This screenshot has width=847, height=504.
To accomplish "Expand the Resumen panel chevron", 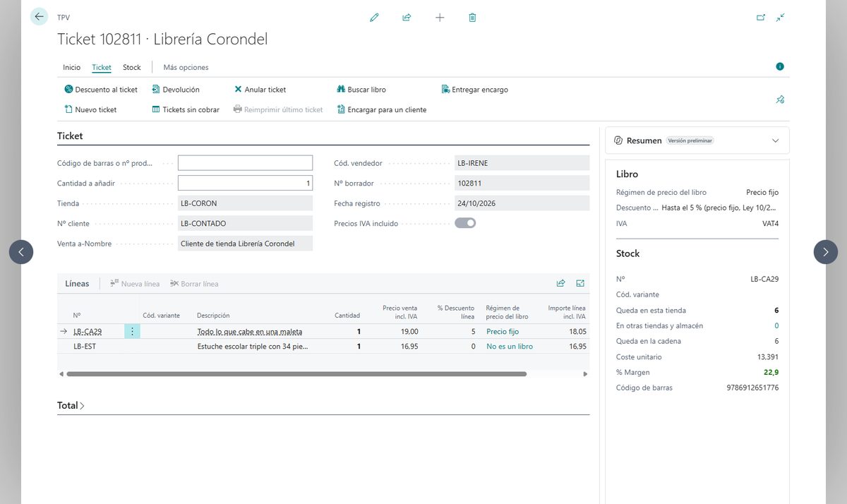I will point(776,140).
